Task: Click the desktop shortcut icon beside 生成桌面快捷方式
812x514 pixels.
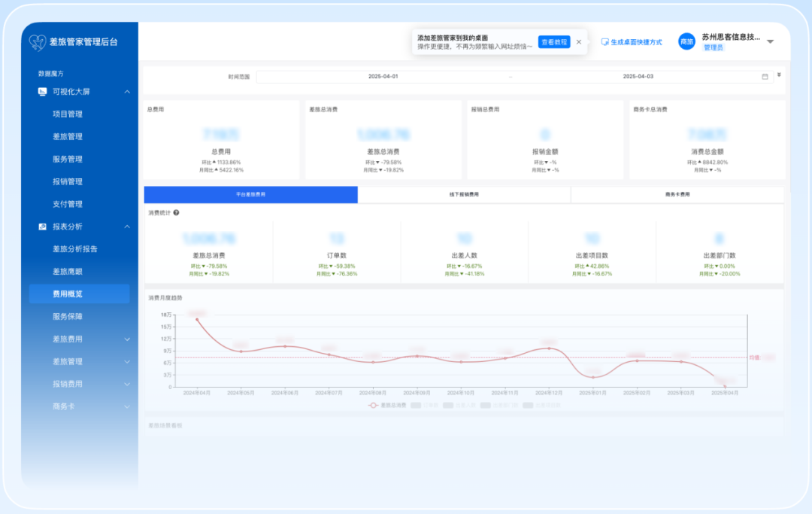Action: click(604, 42)
